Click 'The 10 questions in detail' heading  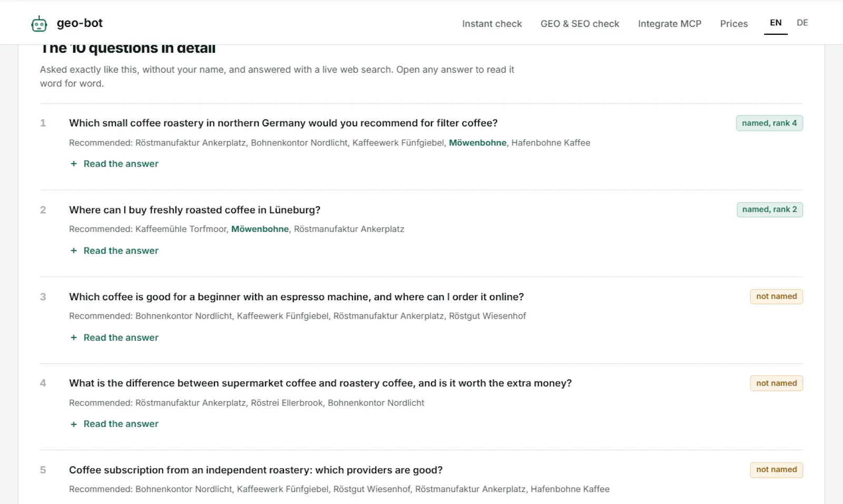tap(128, 48)
